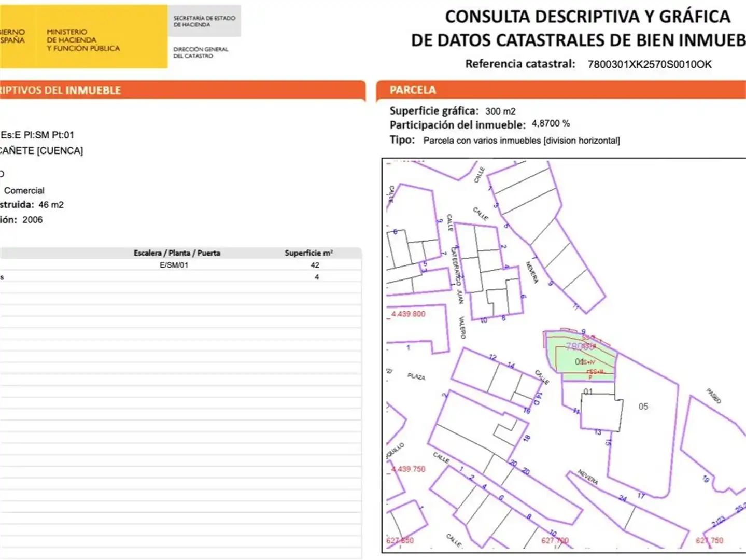
Task: Click 'DIRECCIÓN GENERAL DEL CATASTRO' text
Action: point(201,52)
